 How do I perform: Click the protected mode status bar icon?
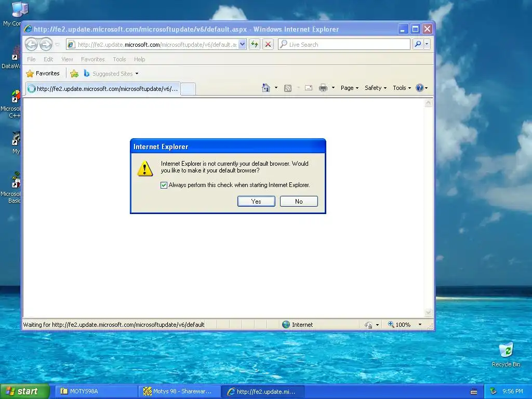368,325
